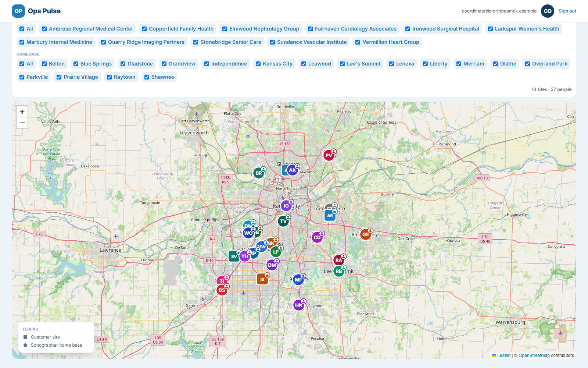This screenshot has width=588, height=368.
Task: Open the HN marker near Raymore
Action: coord(299,305)
